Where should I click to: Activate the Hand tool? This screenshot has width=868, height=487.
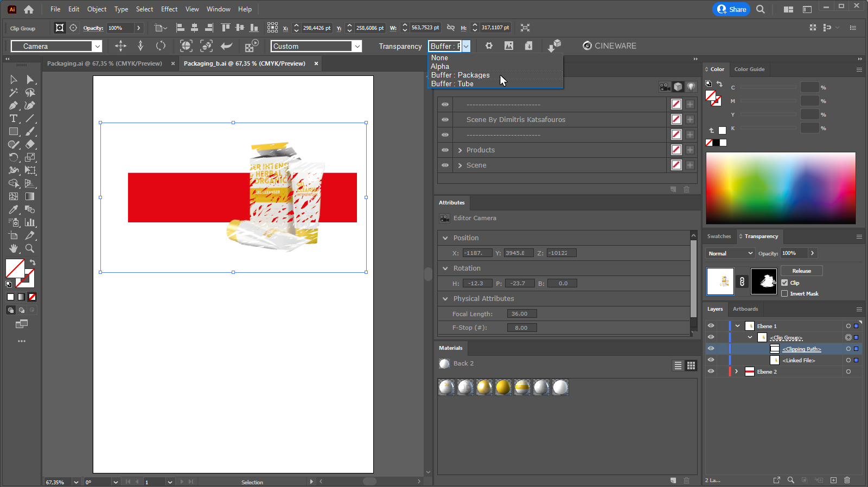pyautogui.click(x=14, y=248)
